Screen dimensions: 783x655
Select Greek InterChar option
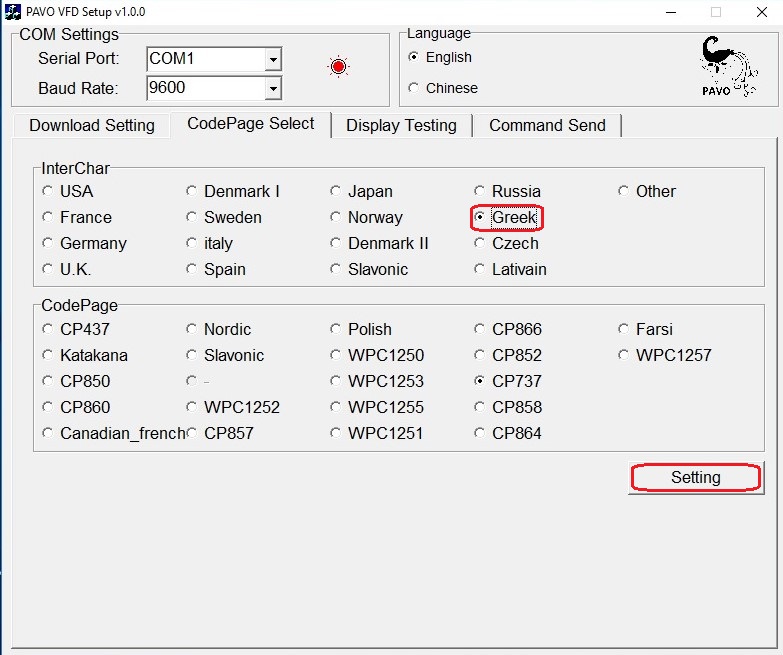point(505,217)
